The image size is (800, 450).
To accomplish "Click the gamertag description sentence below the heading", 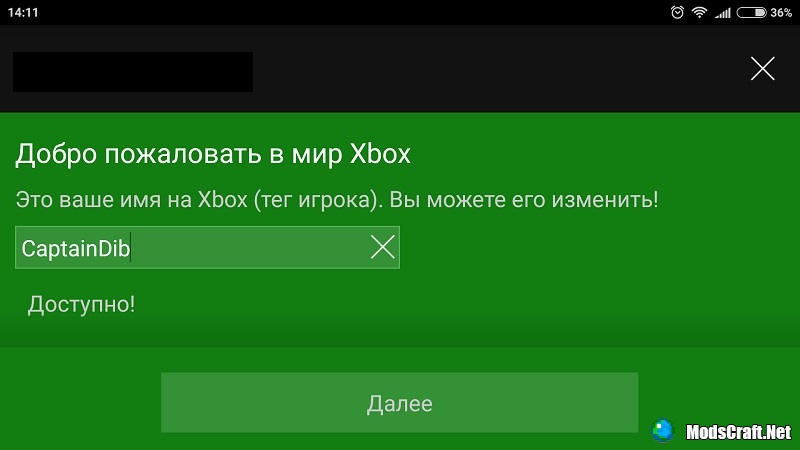I will [x=337, y=199].
